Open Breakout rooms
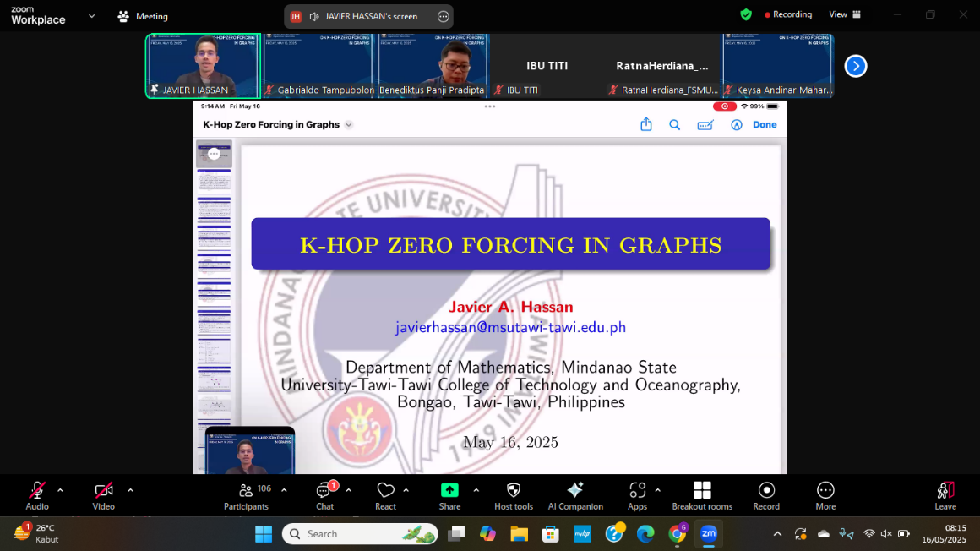 point(701,492)
